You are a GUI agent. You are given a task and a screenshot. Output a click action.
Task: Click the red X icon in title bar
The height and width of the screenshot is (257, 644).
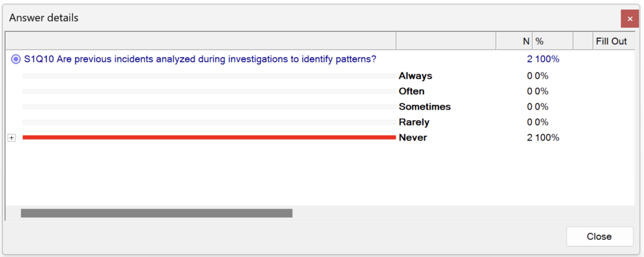point(630,19)
